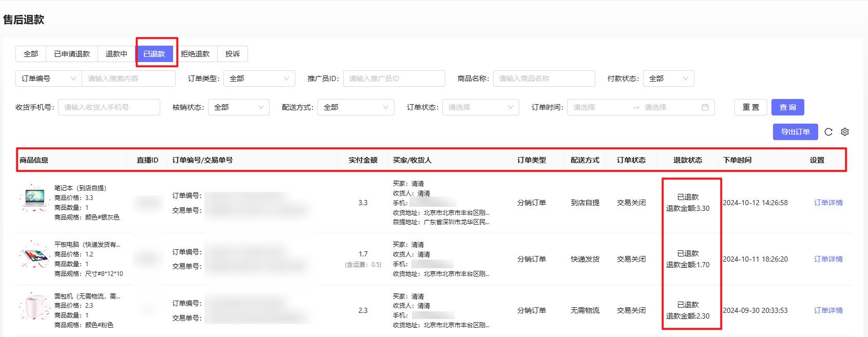
Task: Open the 订单类型 dropdown
Action: pos(259,78)
